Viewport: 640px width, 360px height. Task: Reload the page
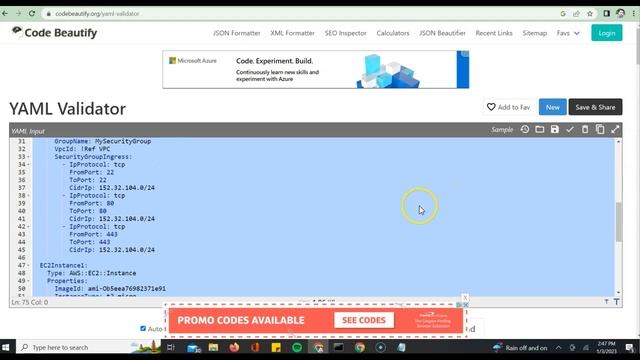coord(32,13)
